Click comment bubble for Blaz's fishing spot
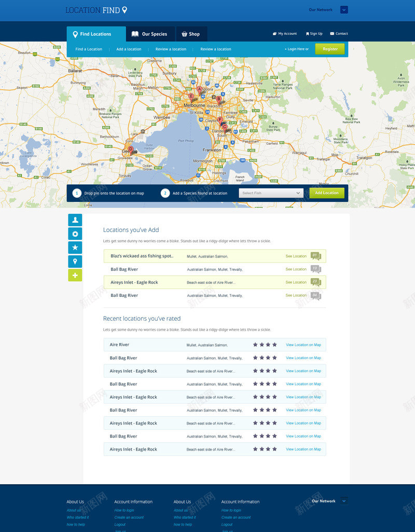This screenshot has height=532, width=415. click(315, 256)
